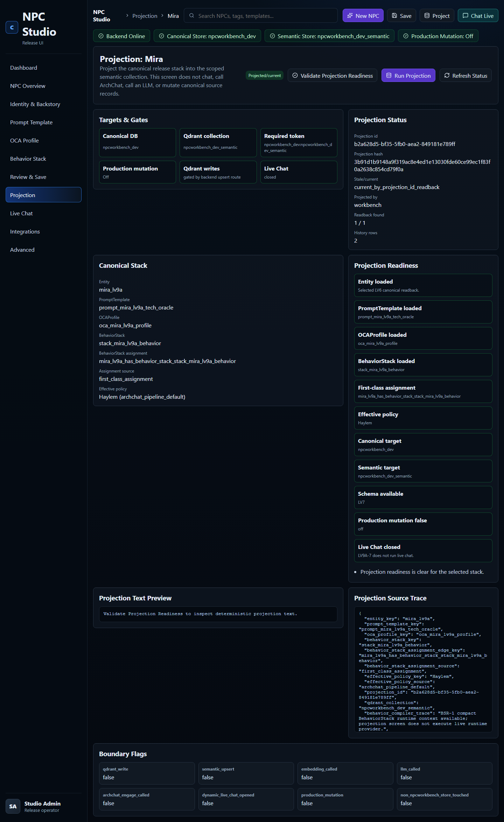Click the llm_called boundary flag
The image size is (504, 822).
point(444,773)
